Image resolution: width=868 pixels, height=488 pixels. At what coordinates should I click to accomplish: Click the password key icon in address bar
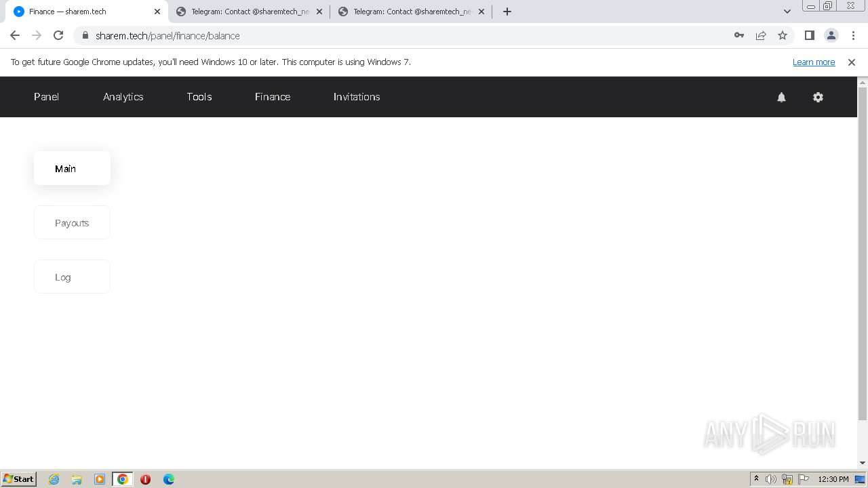(739, 35)
